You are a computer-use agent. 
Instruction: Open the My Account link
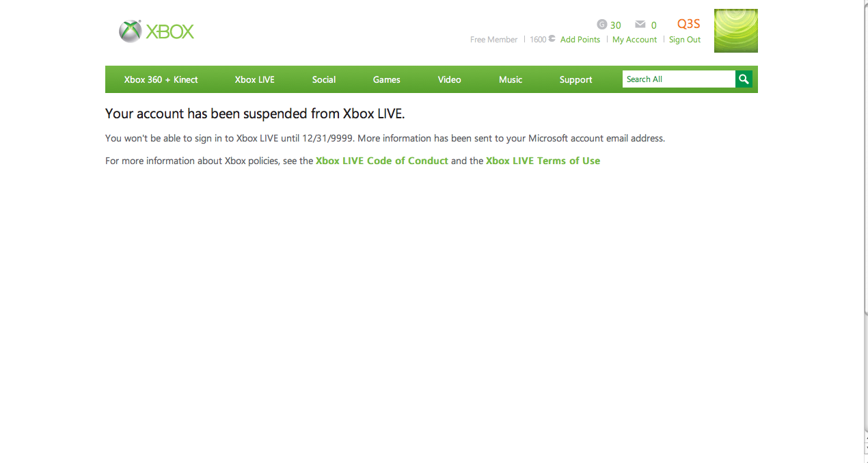point(634,40)
